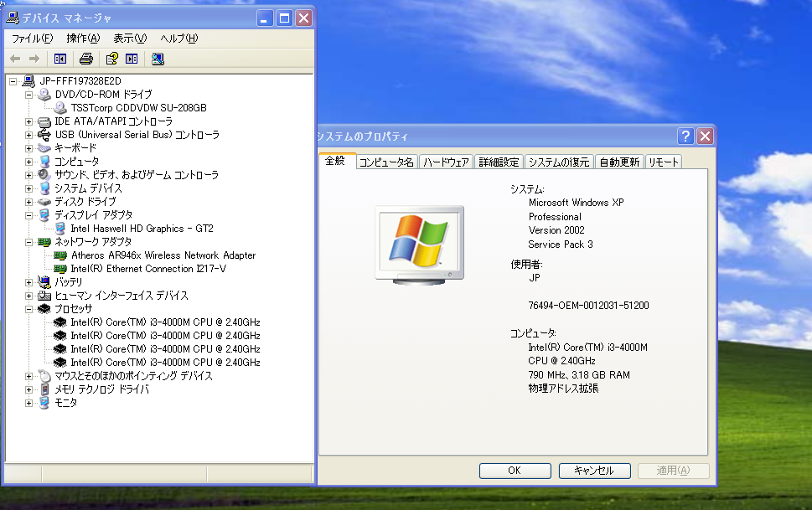Click the キャンセル button

point(594,471)
